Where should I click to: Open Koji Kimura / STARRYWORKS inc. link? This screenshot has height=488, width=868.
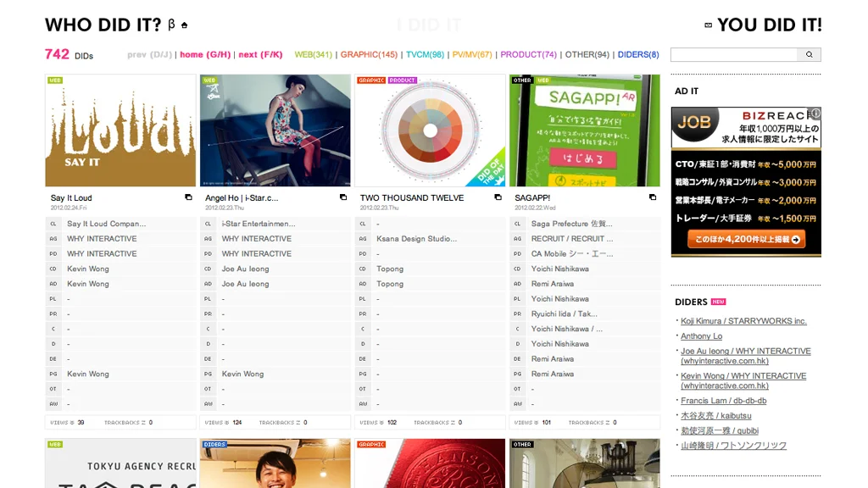(x=743, y=321)
